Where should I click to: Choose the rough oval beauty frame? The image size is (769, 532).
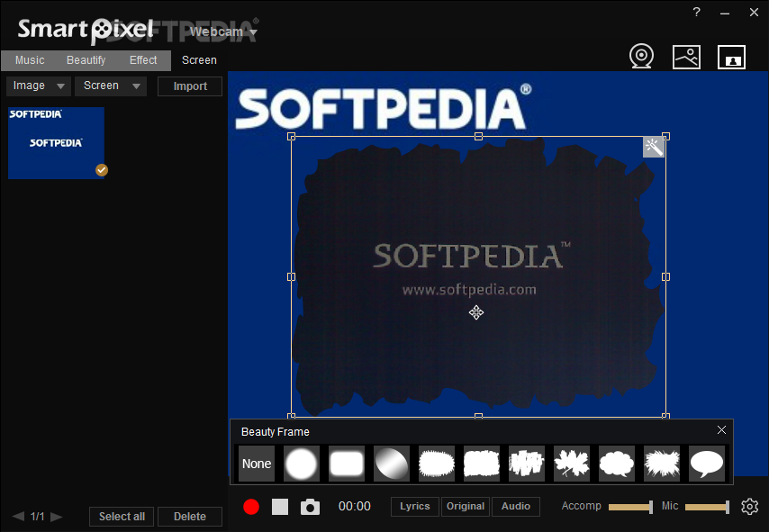(x=437, y=464)
